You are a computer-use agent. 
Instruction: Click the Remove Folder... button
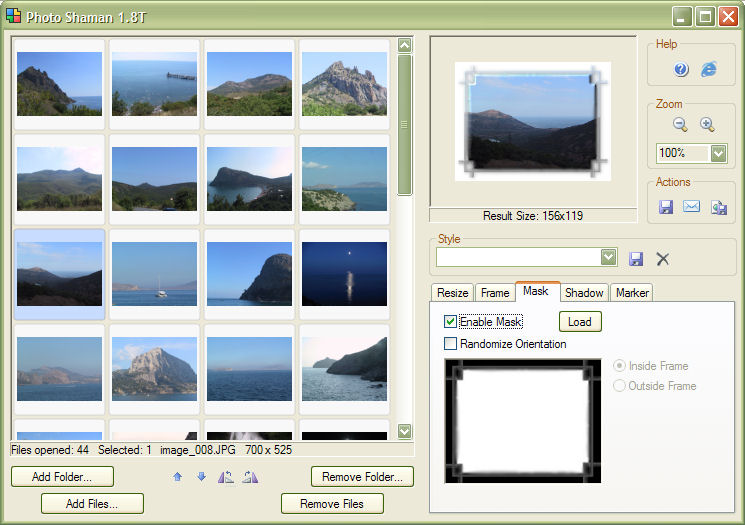(362, 477)
